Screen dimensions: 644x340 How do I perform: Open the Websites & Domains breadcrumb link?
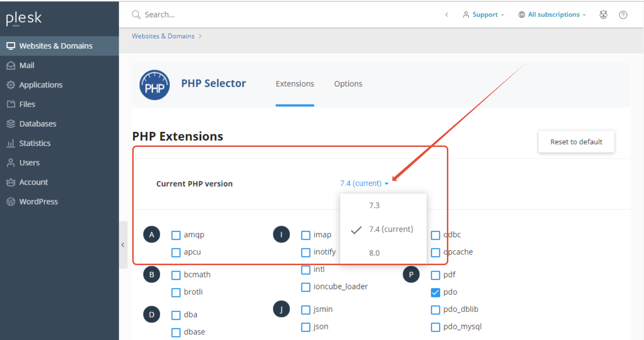pyautogui.click(x=163, y=36)
